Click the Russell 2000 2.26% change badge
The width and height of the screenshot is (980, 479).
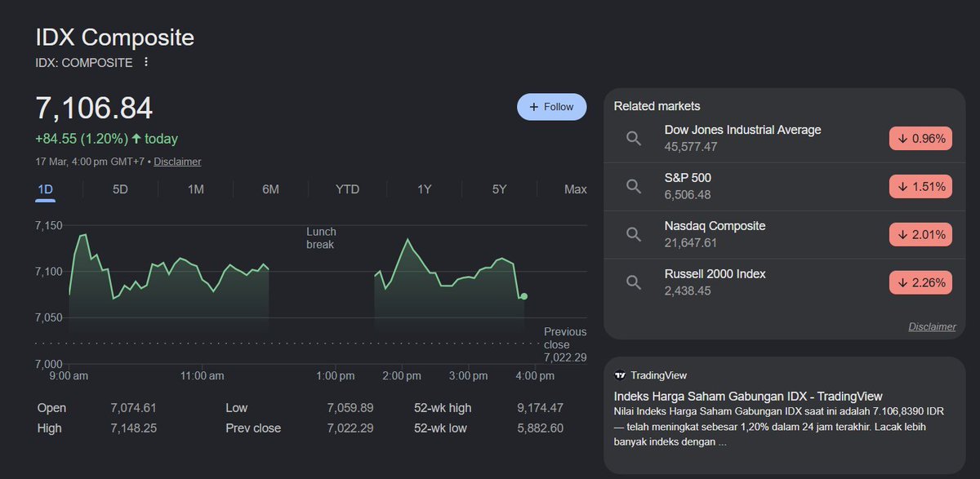coord(921,283)
